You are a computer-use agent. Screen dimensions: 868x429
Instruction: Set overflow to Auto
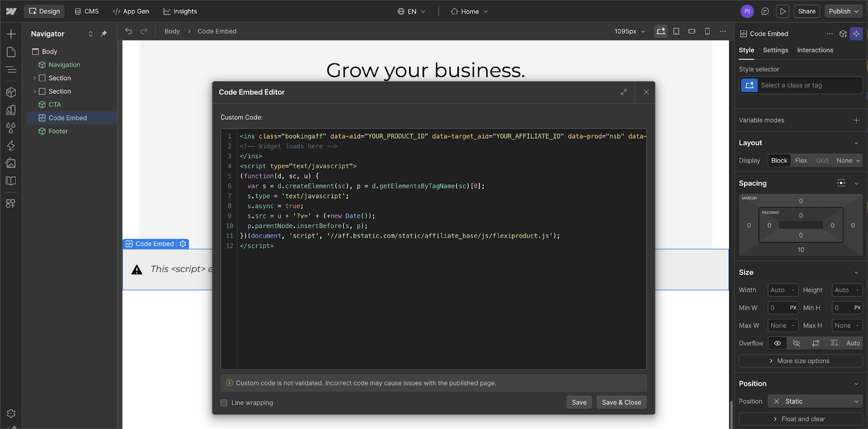tap(853, 343)
